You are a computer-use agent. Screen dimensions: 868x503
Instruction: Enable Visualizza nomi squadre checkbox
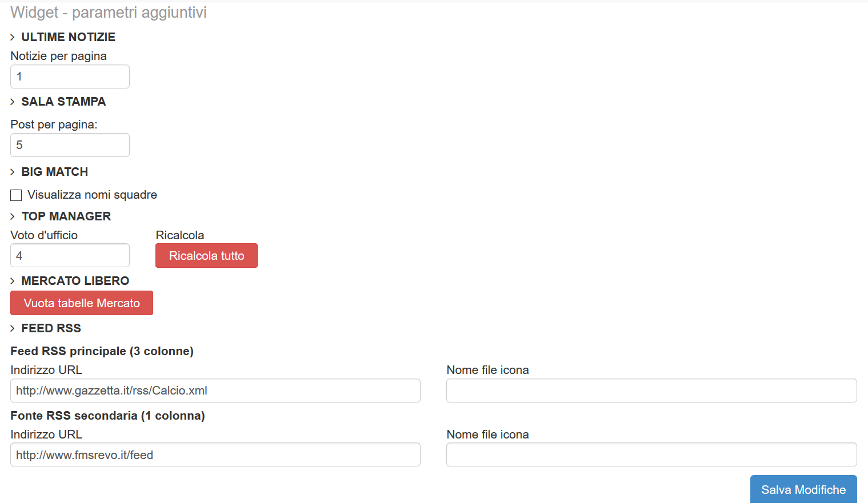pyautogui.click(x=16, y=195)
